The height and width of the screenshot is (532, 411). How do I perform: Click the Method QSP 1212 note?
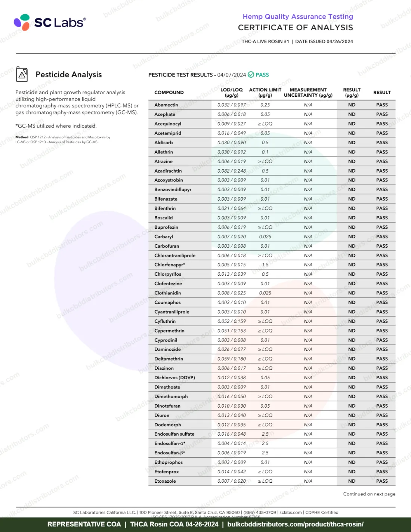(63, 140)
